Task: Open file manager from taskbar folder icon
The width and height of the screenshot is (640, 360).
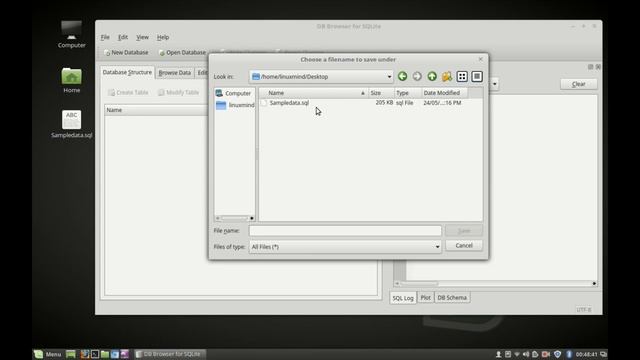Action: point(105,354)
